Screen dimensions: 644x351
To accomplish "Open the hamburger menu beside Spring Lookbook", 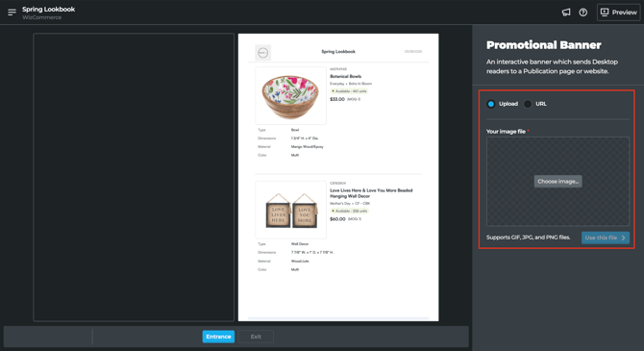I will tap(12, 13).
